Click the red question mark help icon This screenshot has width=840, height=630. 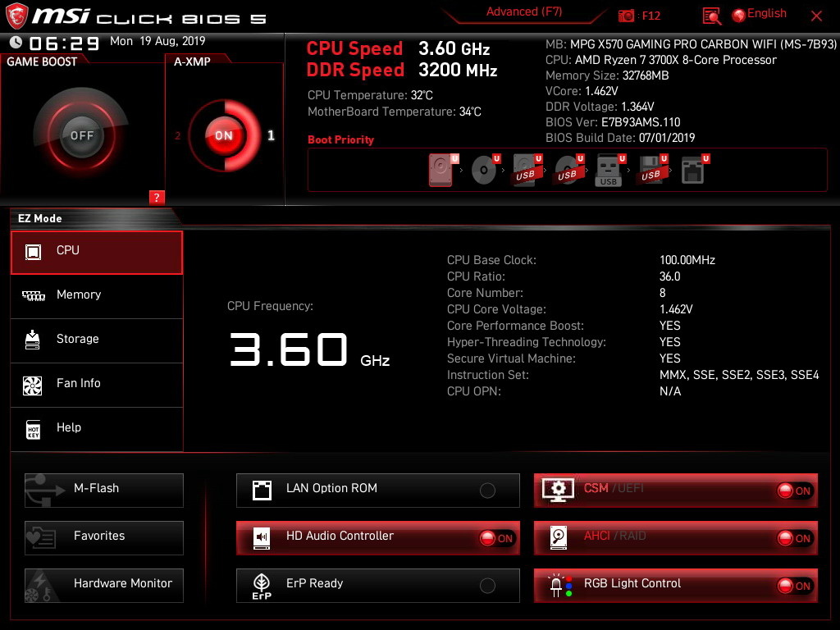[x=157, y=197]
